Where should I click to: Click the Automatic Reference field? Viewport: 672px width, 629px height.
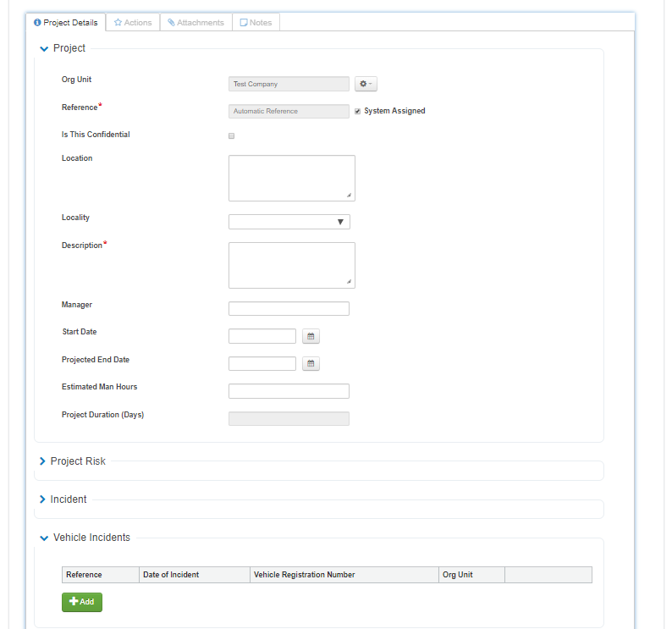click(289, 111)
